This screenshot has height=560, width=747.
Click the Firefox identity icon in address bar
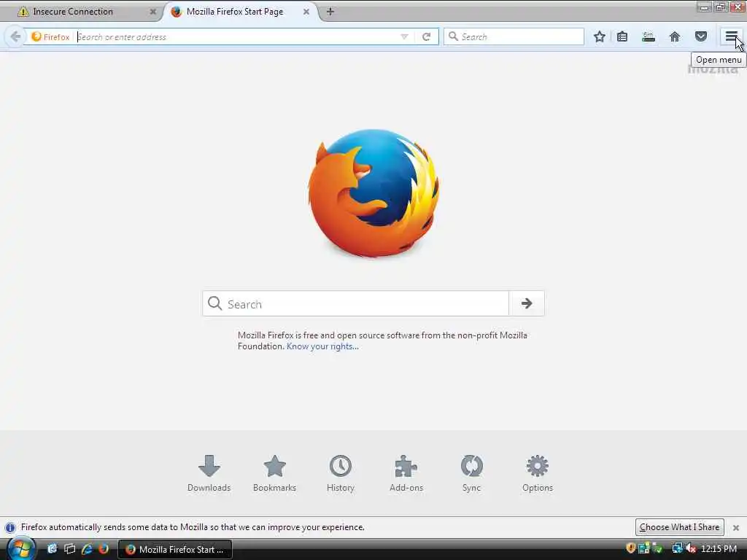click(x=50, y=36)
